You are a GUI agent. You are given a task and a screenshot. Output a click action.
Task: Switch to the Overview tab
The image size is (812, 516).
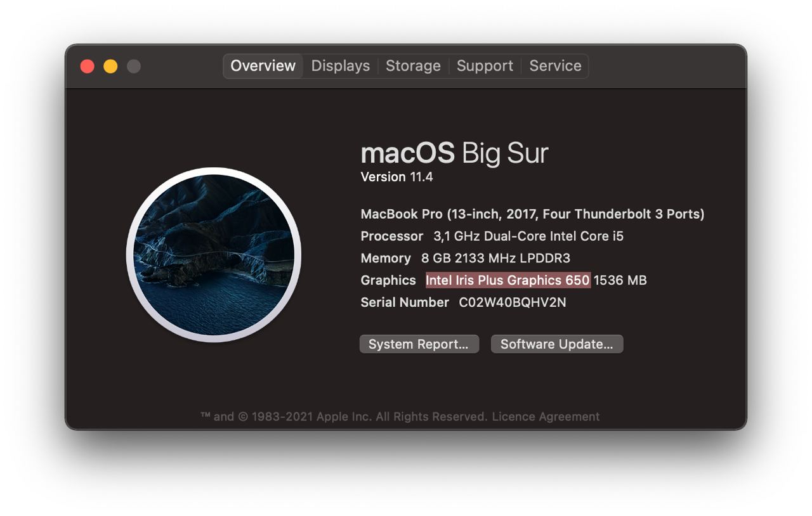point(263,66)
